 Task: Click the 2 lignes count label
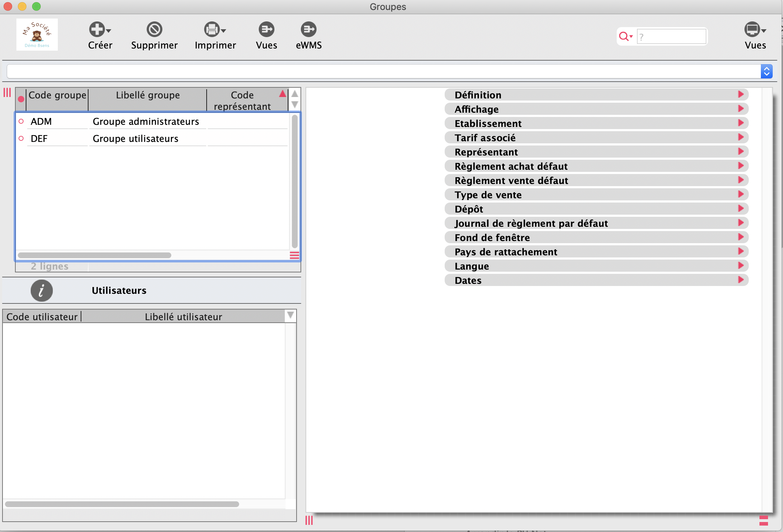click(50, 266)
